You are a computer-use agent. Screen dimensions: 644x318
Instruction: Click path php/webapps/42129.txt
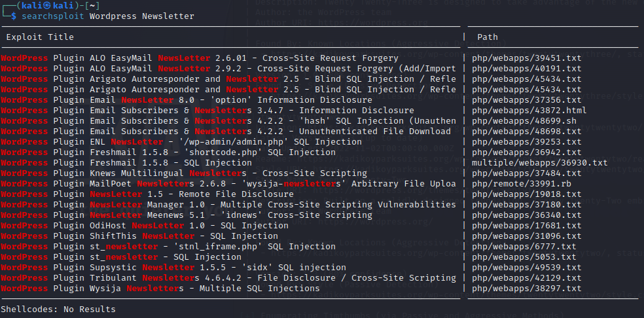pyautogui.click(x=527, y=278)
